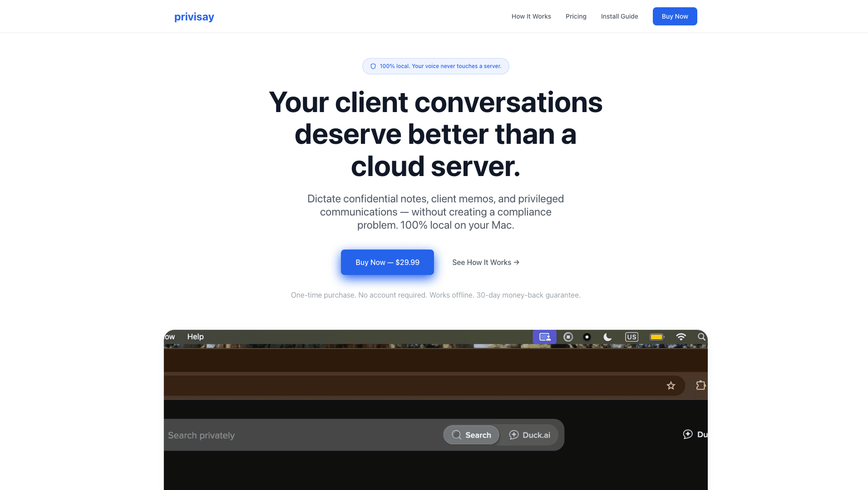This screenshot has height=490, width=868.
Task: Click the bookmark star in the address bar
Action: pyautogui.click(x=671, y=385)
